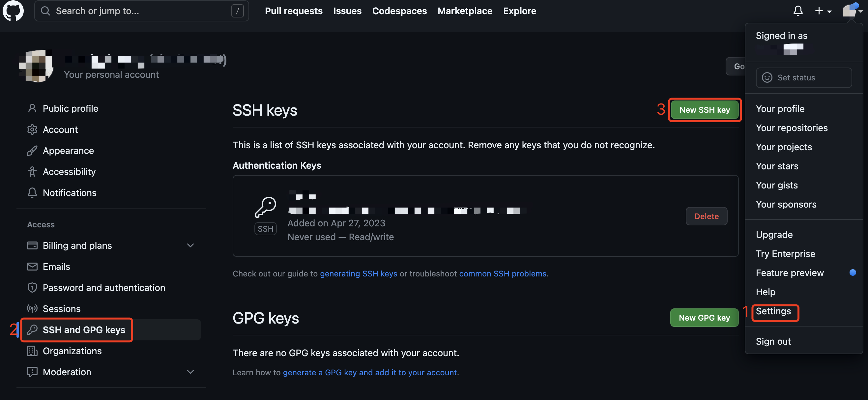
Task: Open Pull requests from the top navigation
Action: [293, 11]
